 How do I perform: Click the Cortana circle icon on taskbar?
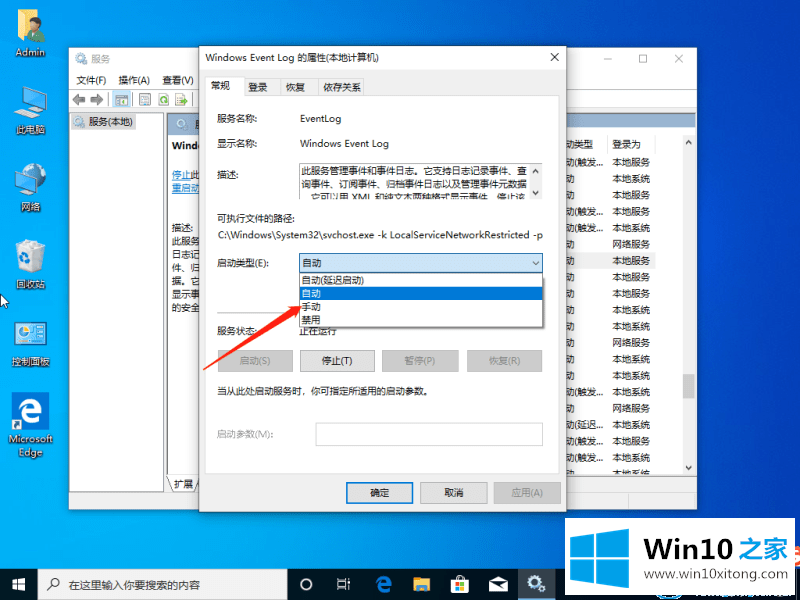(306, 584)
